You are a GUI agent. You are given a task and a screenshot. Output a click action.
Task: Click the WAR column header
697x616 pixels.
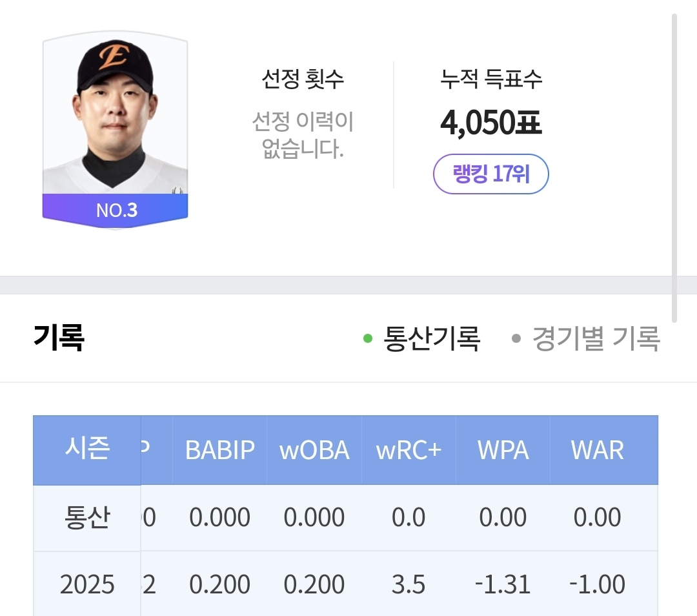click(598, 450)
